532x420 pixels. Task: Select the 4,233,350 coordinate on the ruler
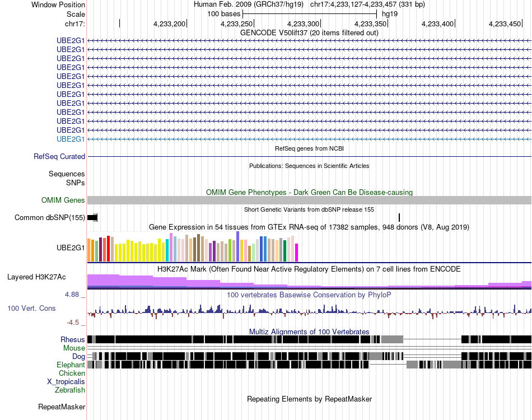coord(371,24)
